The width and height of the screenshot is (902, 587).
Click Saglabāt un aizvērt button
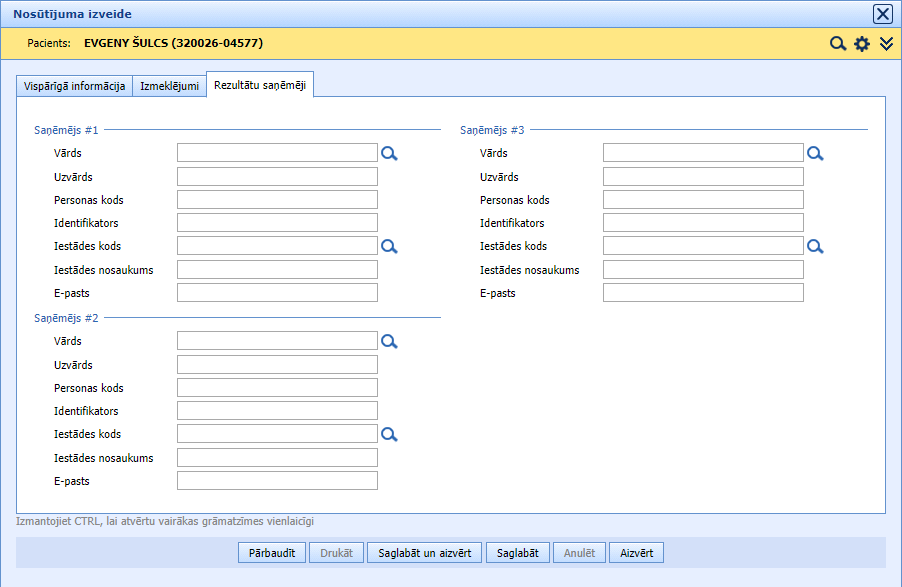(x=425, y=553)
